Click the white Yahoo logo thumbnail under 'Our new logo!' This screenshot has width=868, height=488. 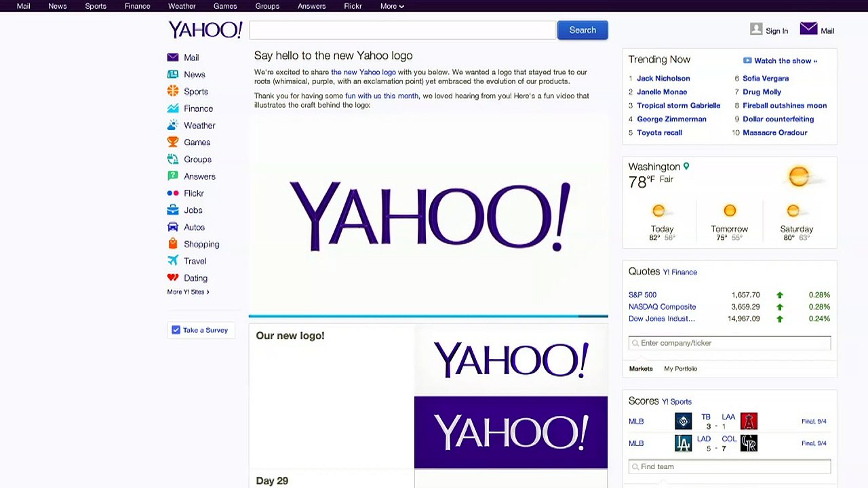point(511,359)
